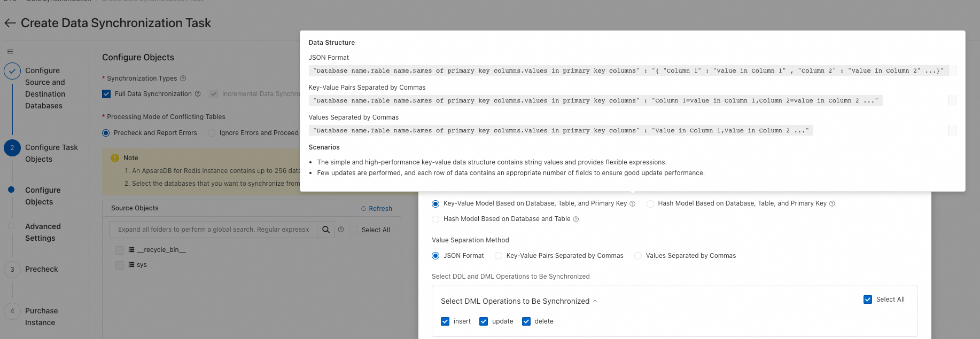Uncheck the insert DML operation
Screen dimensions: 980x339
[445, 321]
